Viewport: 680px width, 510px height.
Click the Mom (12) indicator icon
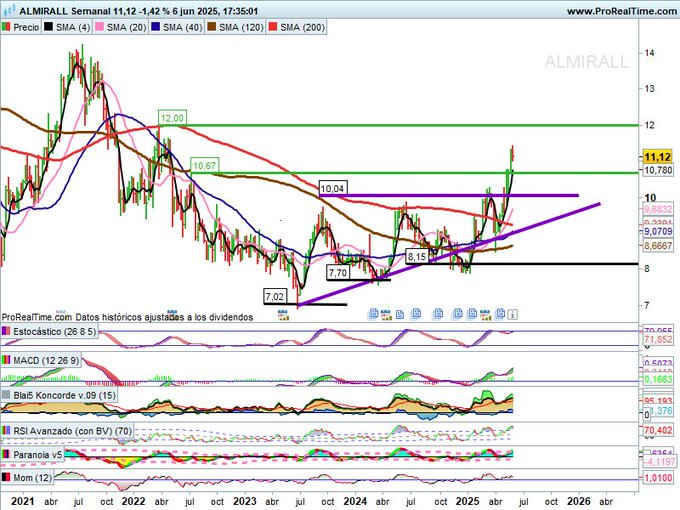6,478
